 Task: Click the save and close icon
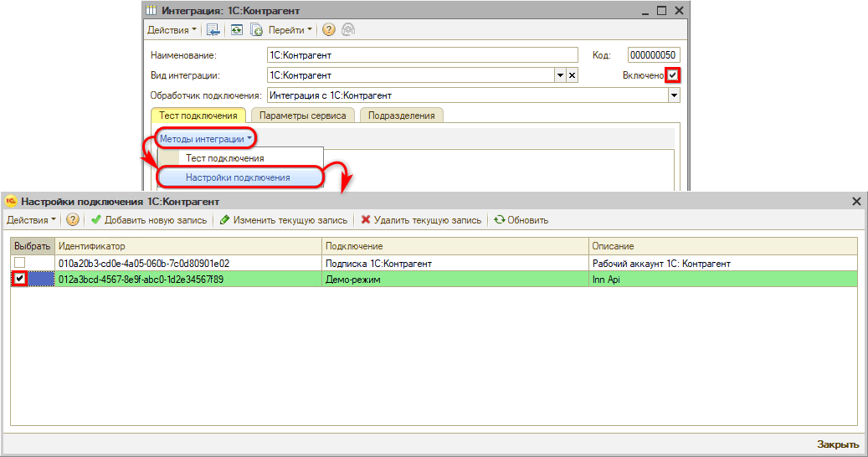(213, 30)
